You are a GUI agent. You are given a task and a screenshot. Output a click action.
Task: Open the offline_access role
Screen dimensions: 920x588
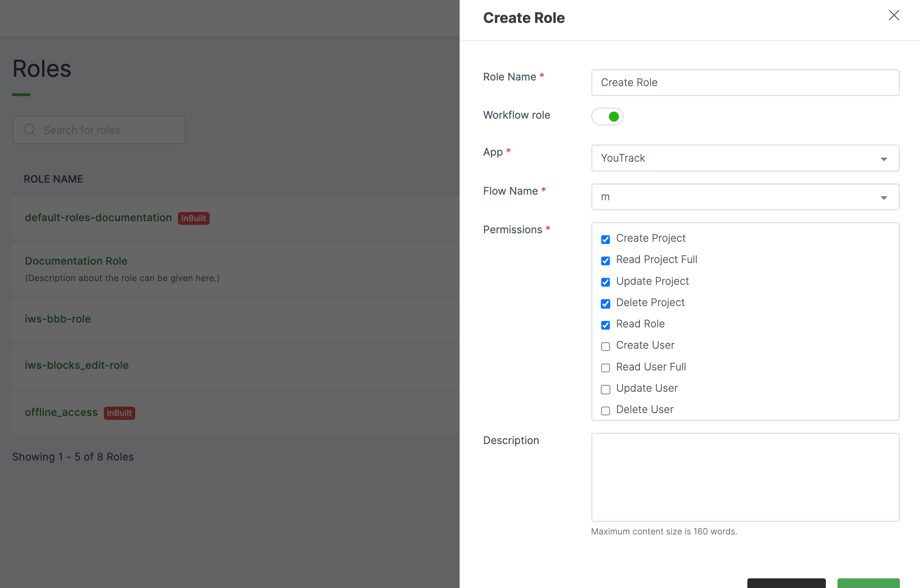coord(61,412)
